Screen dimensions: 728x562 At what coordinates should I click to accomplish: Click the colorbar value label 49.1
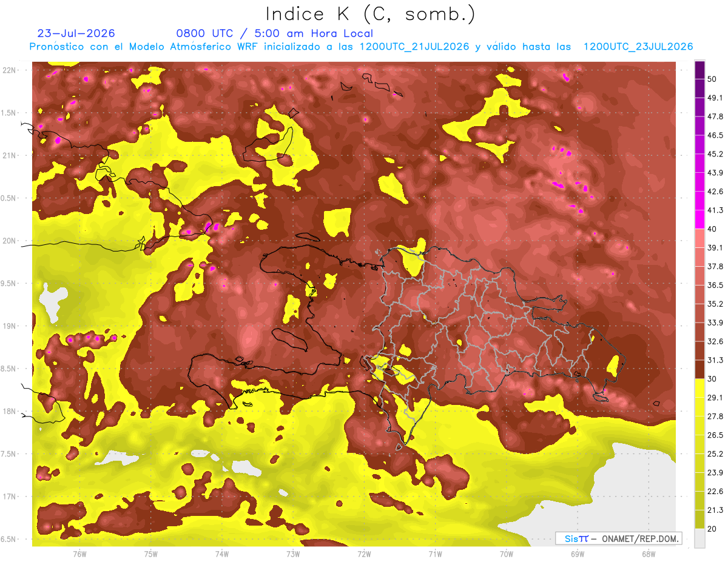tap(715, 98)
